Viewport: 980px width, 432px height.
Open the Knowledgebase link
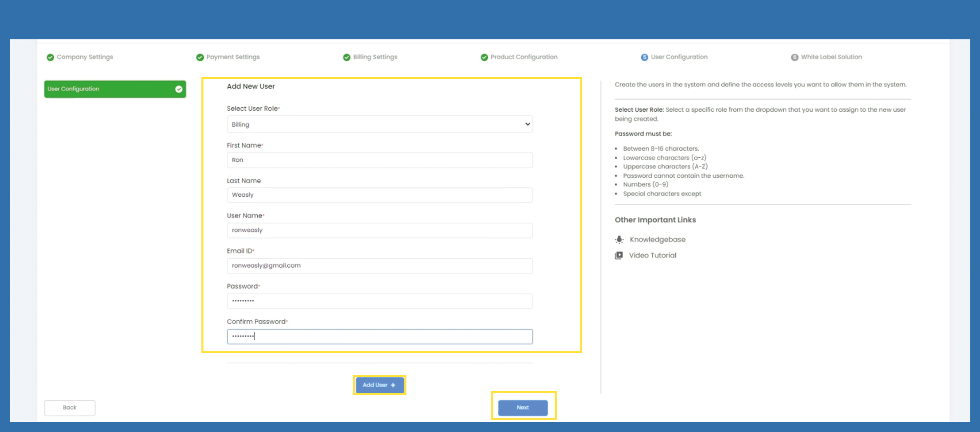click(657, 239)
